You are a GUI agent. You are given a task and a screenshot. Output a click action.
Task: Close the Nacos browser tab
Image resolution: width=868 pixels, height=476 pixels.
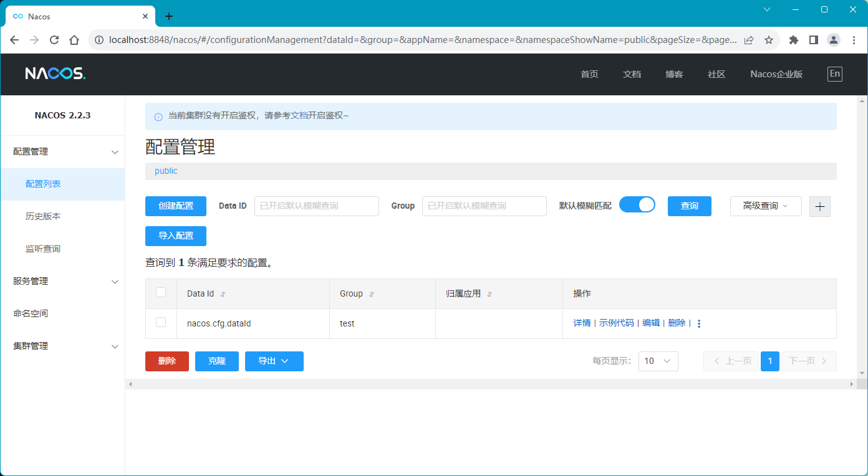pyautogui.click(x=145, y=16)
